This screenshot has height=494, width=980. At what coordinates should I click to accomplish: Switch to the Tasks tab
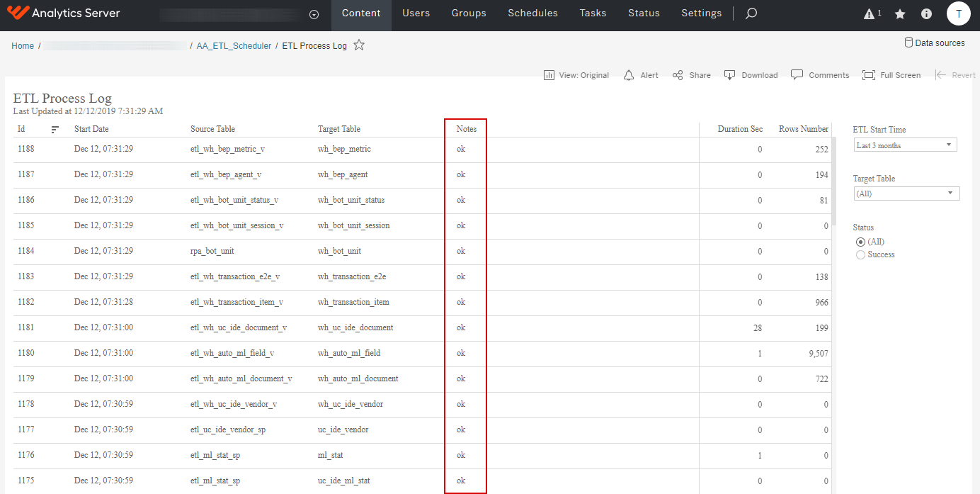[x=593, y=13]
